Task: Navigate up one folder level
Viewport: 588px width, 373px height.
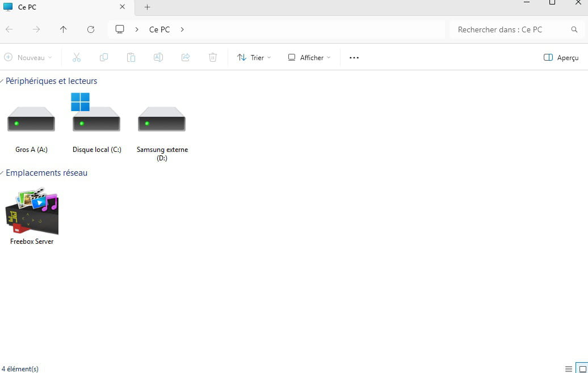Action: click(64, 29)
